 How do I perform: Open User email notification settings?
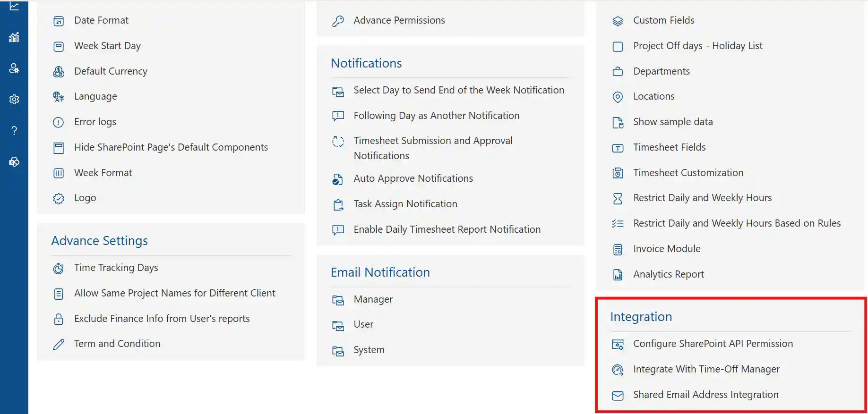tap(363, 324)
